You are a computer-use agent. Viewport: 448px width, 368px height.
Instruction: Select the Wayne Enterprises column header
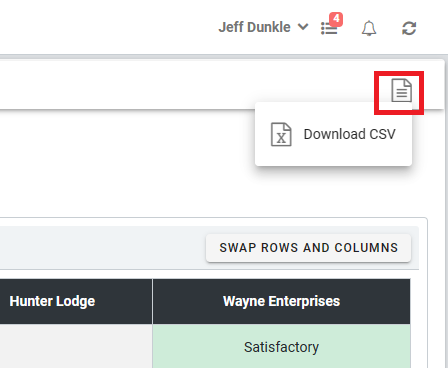point(282,301)
